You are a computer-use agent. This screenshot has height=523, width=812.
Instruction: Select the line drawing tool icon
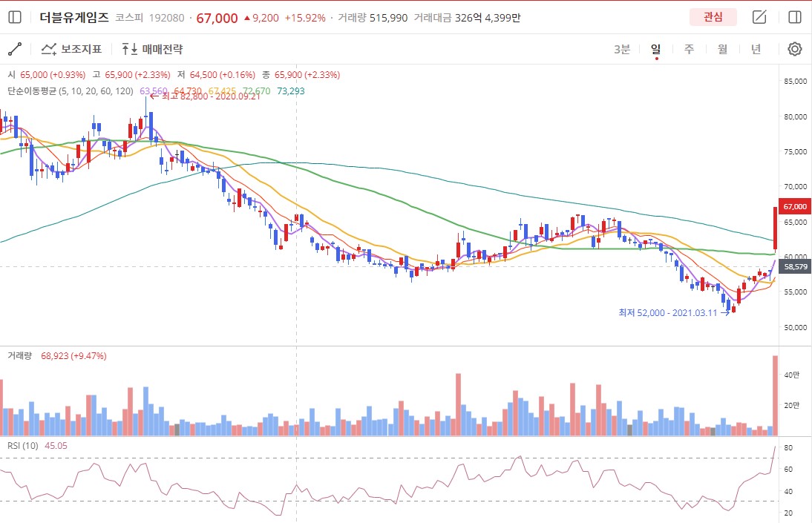coord(15,49)
